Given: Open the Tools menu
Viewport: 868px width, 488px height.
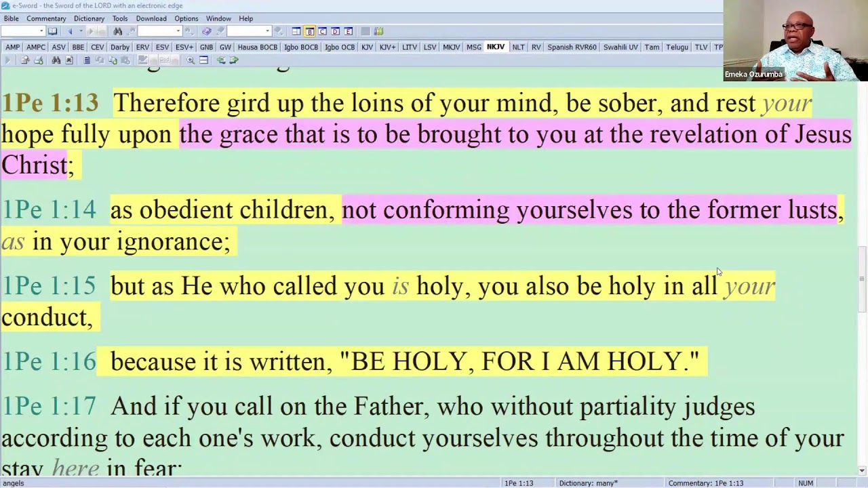Looking at the screenshot, I should click(120, 18).
